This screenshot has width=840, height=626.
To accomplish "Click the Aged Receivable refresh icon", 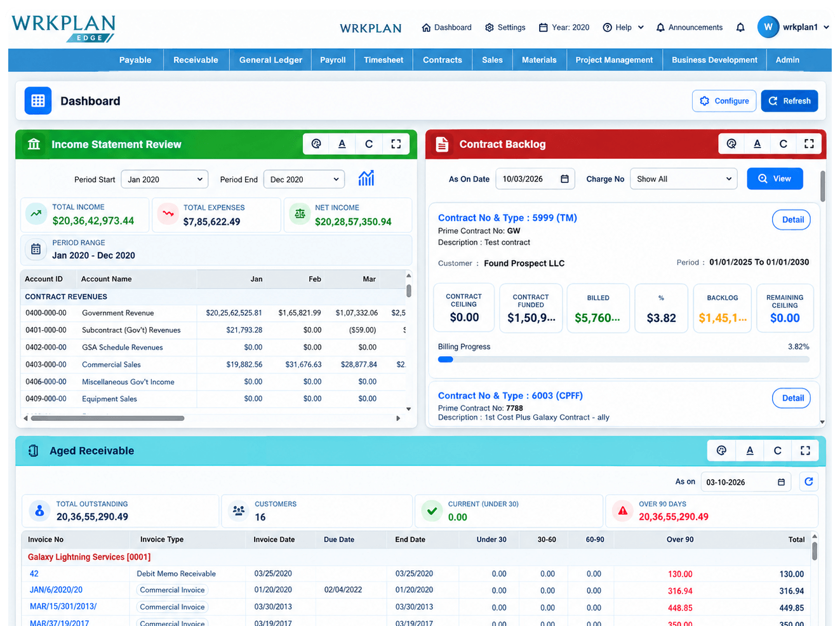I will 809,482.
